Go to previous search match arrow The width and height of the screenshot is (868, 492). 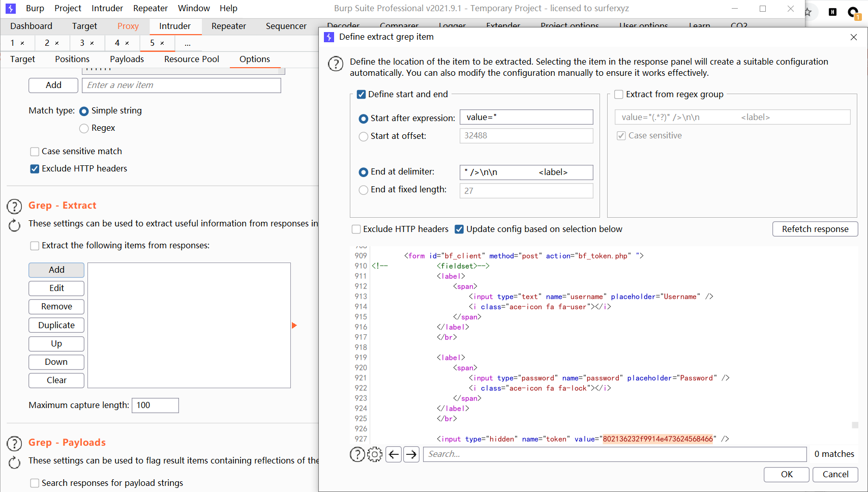pyautogui.click(x=394, y=454)
